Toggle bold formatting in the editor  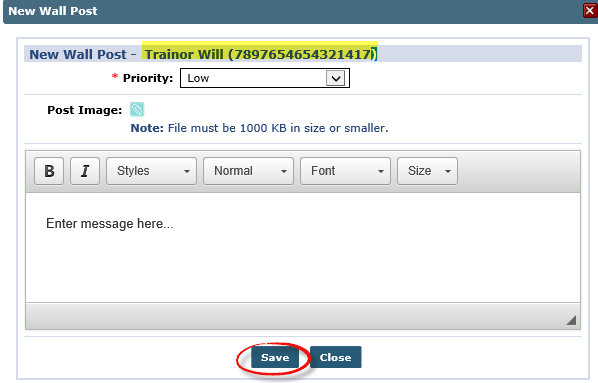pyautogui.click(x=49, y=171)
